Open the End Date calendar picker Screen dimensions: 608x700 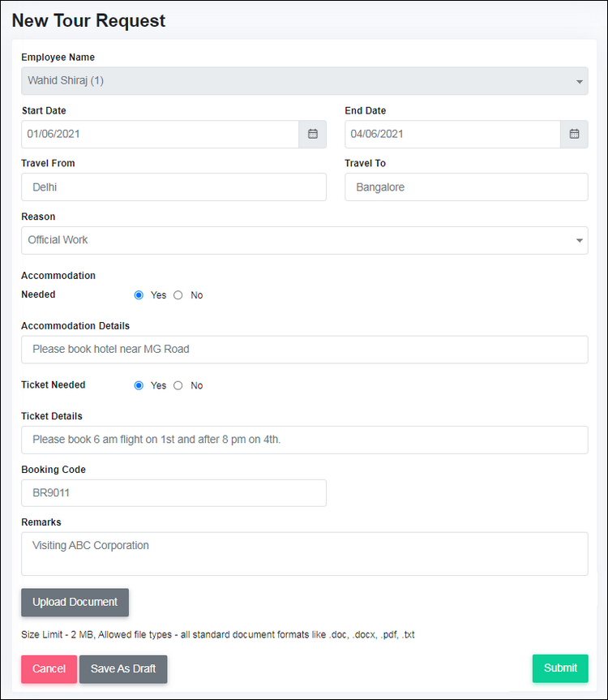574,134
